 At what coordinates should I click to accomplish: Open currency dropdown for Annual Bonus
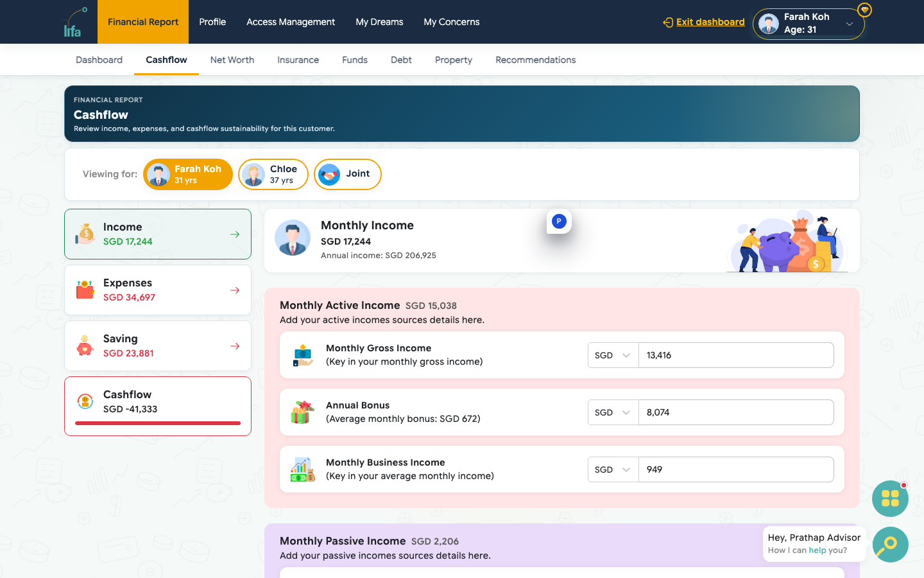(613, 412)
